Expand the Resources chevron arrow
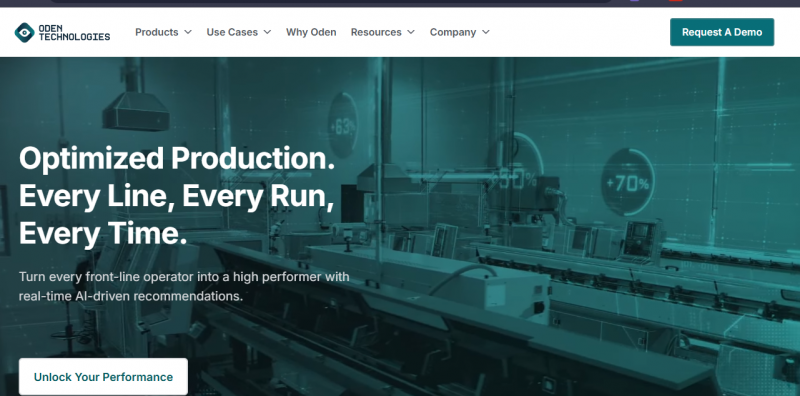This screenshot has height=396, width=800. 411,32
